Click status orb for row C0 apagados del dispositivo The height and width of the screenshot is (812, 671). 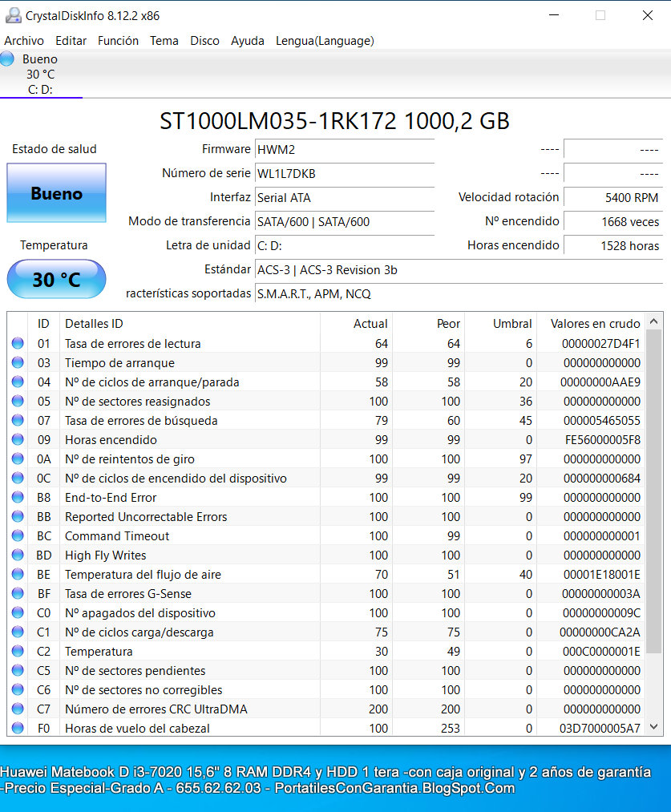[18, 612]
